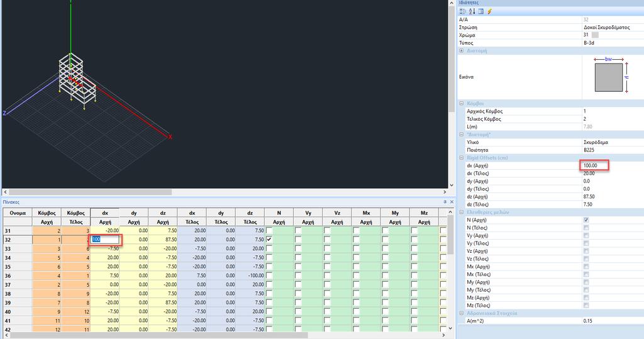Click the cross-section Εικόνα thumbnail
Image resolution: width=644 pixels, height=339 pixels.
click(x=610, y=77)
